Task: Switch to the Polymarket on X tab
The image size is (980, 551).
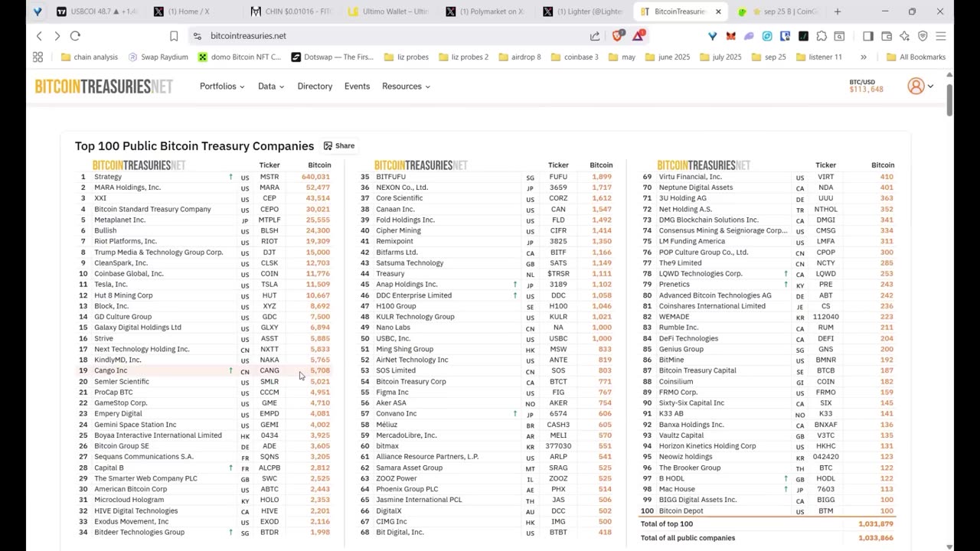Action: [485, 11]
